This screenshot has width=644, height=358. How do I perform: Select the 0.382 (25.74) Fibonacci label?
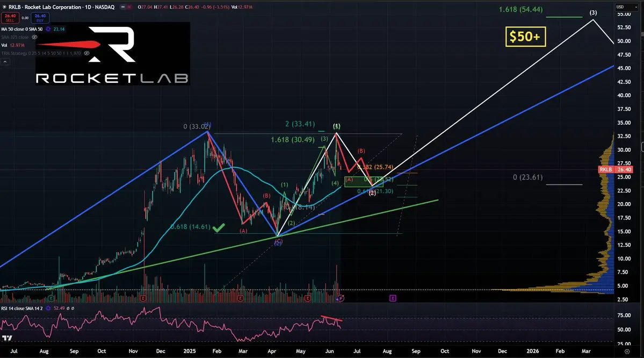(375, 167)
